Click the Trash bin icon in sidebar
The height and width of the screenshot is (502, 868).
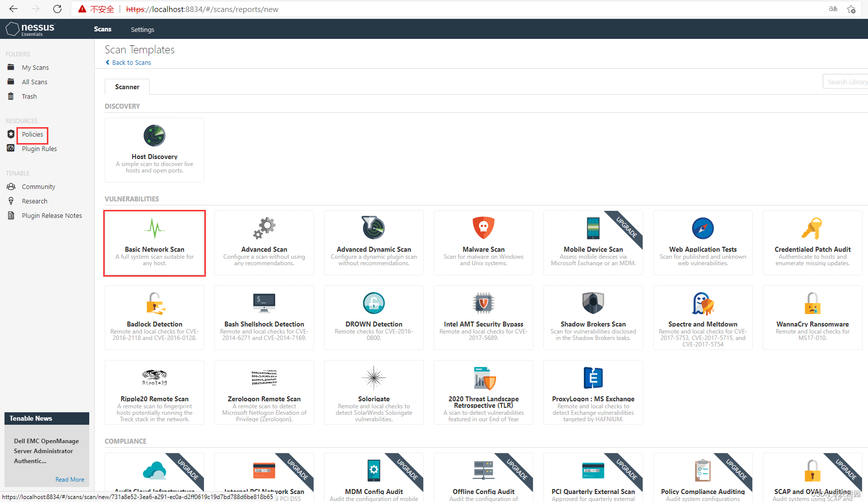coord(11,96)
